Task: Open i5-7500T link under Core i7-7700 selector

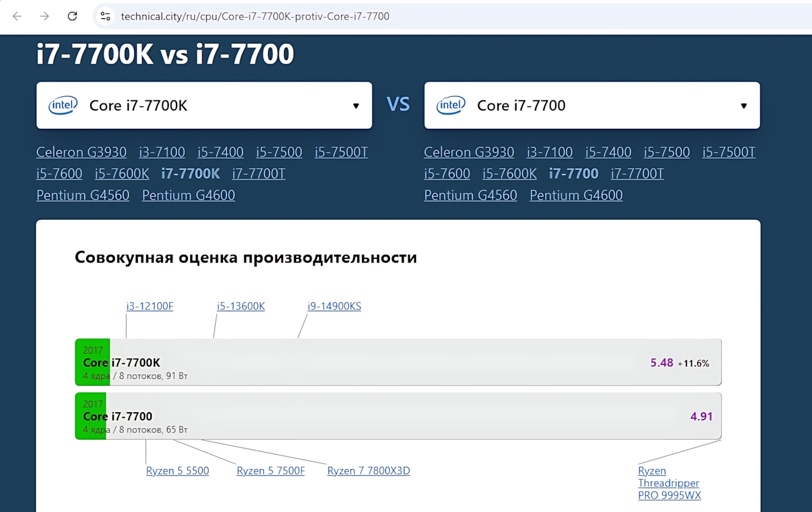Action: (729, 152)
